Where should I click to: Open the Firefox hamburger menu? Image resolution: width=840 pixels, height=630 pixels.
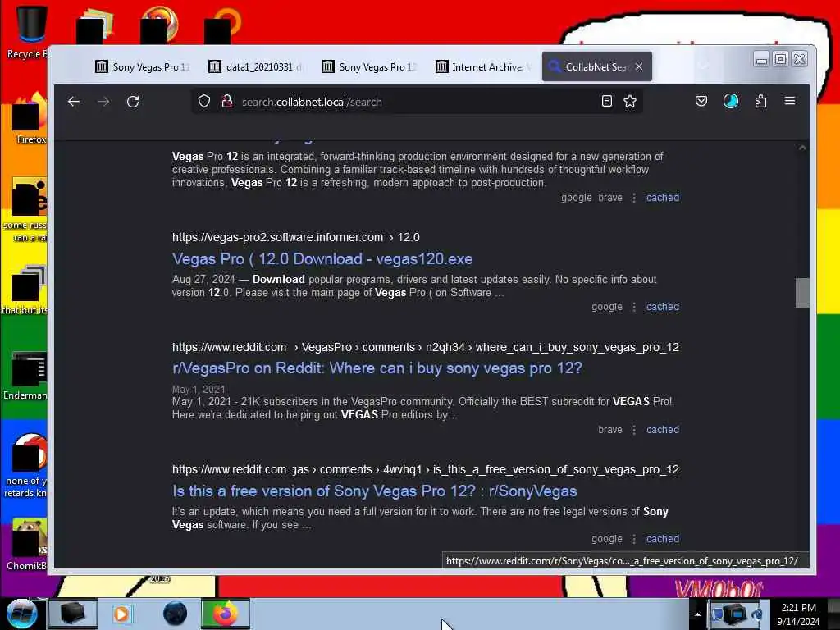tap(790, 101)
